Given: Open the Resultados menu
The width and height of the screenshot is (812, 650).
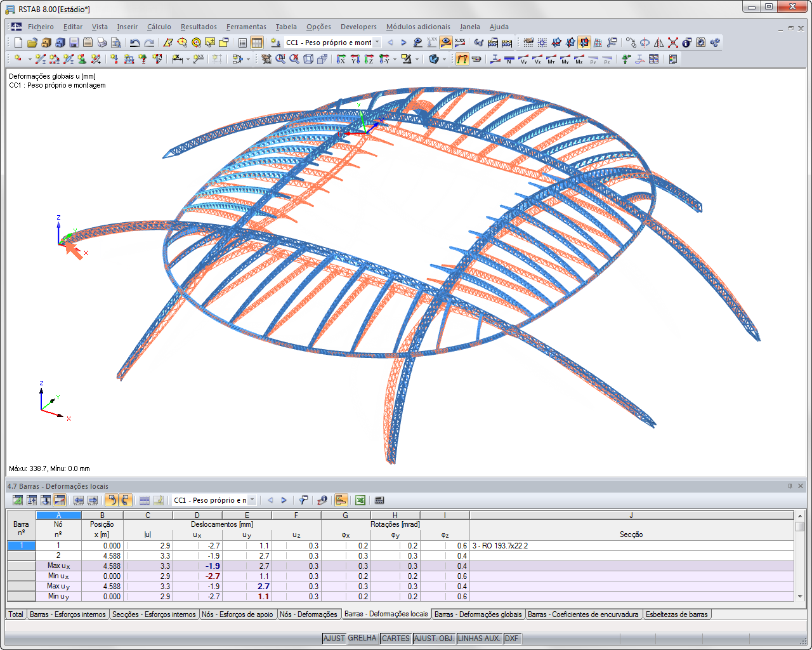Looking at the screenshot, I should pyautogui.click(x=199, y=27).
